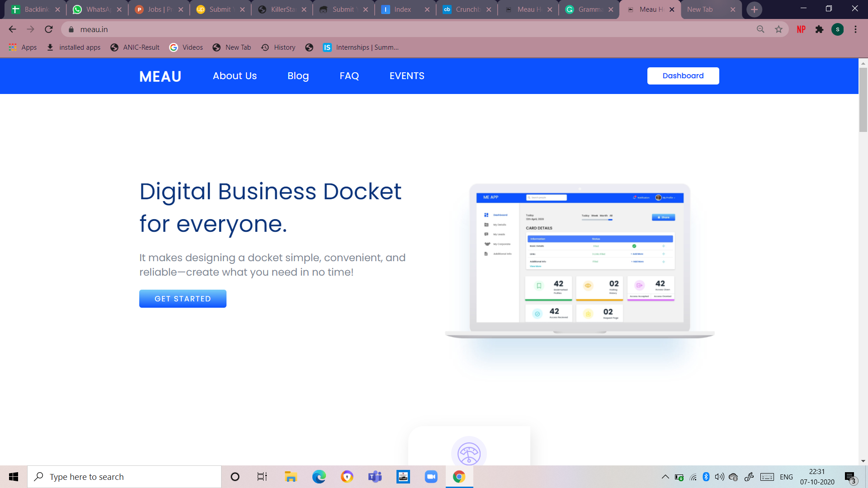Click the Dashboard button
The width and height of the screenshot is (868, 488).
click(683, 76)
